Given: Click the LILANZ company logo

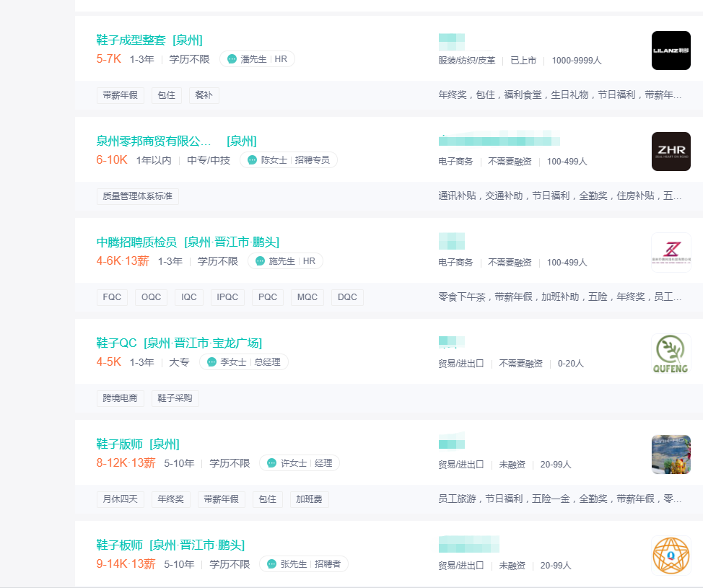Looking at the screenshot, I should [x=671, y=51].
